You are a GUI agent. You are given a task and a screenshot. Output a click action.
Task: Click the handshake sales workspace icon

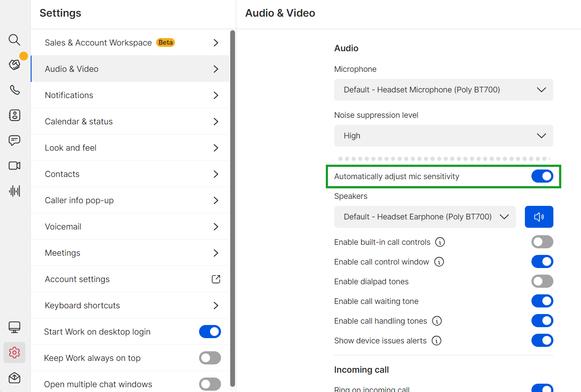14,65
